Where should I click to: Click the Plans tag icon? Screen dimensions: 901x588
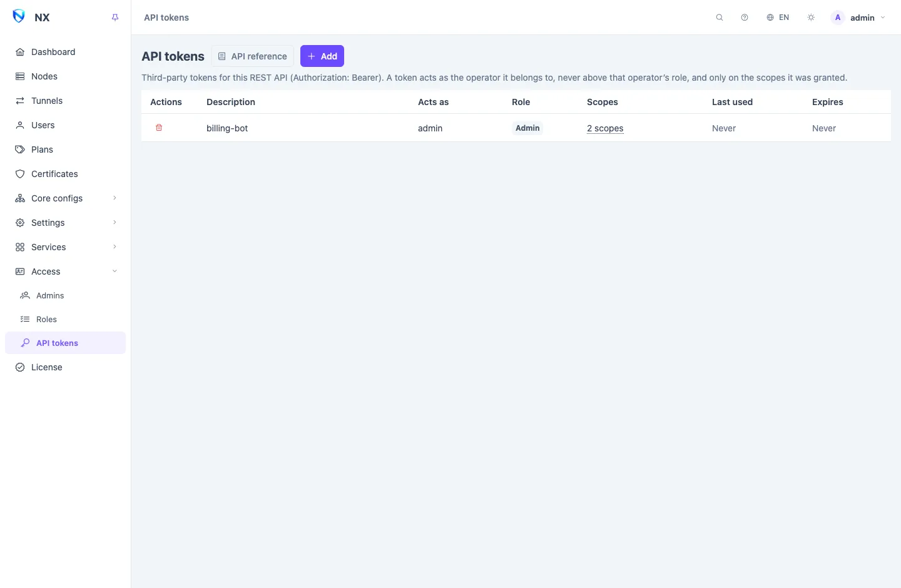[20, 150]
